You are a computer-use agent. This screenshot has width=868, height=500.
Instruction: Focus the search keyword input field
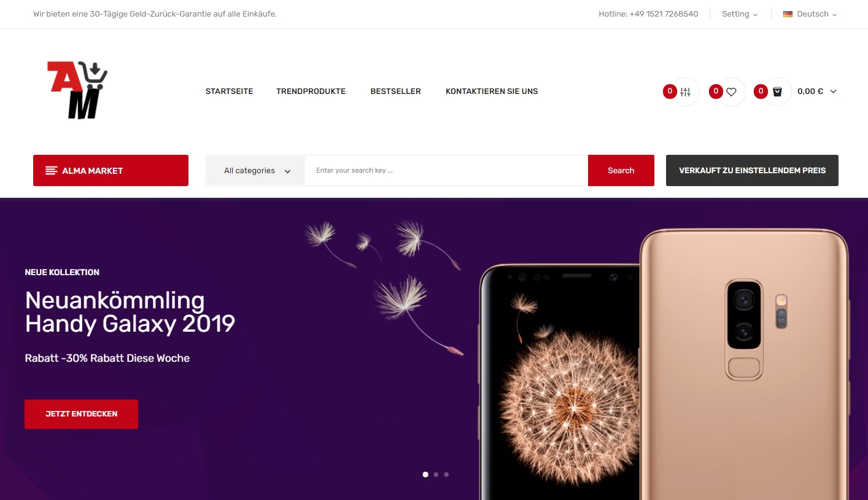(446, 170)
